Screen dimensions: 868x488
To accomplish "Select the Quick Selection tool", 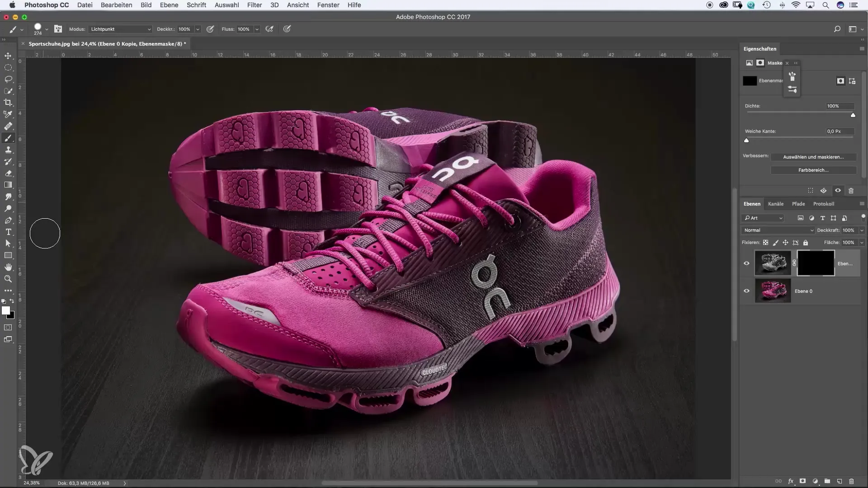I will [x=8, y=91].
